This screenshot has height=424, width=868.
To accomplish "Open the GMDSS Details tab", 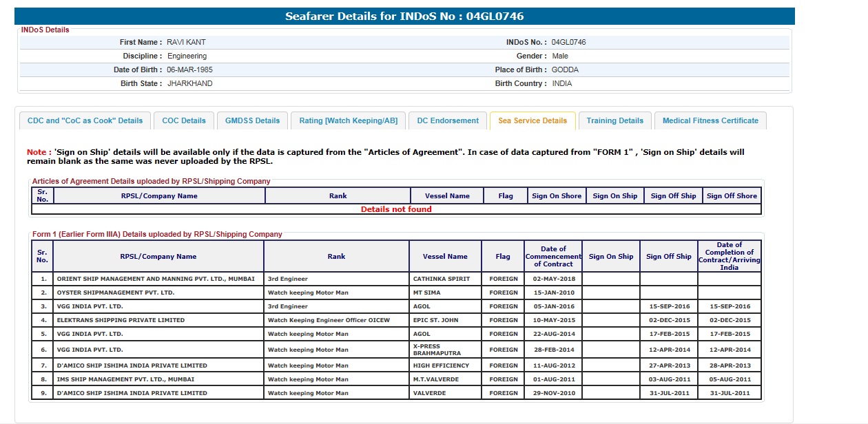I will point(252,120).
